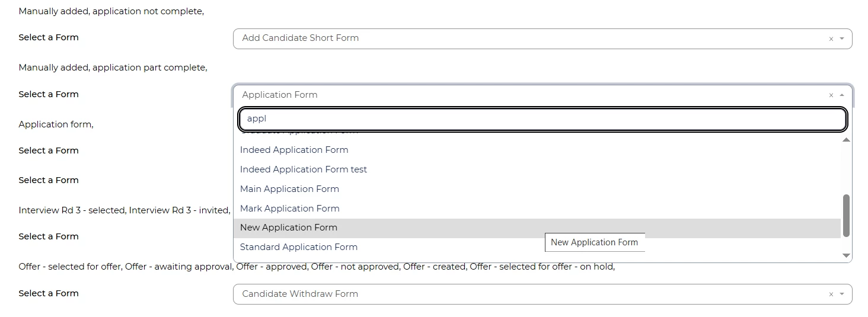
Task: Select New Application Form option
Action: coord(289,228)
